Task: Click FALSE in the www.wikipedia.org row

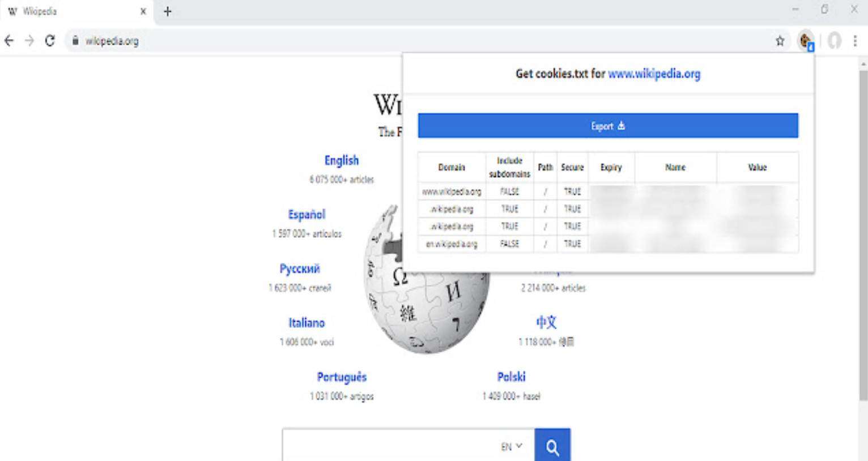Action: point(509,192)
